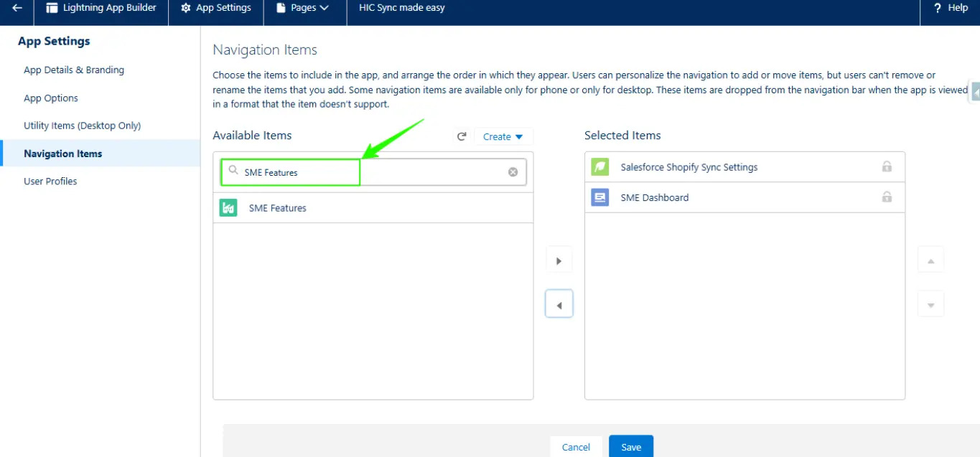Move selected item up

[930, 260]
